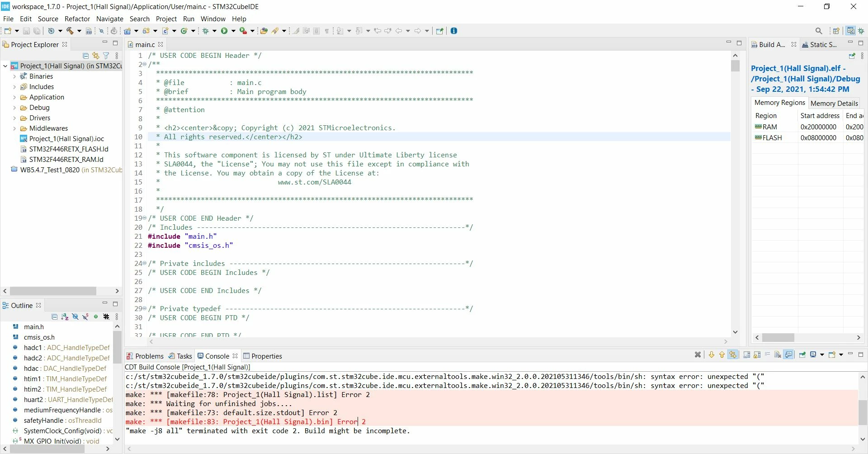Click console Next error down arrow
The height and width of the screenshot is (454, 868).
click(x=712, y=355)
